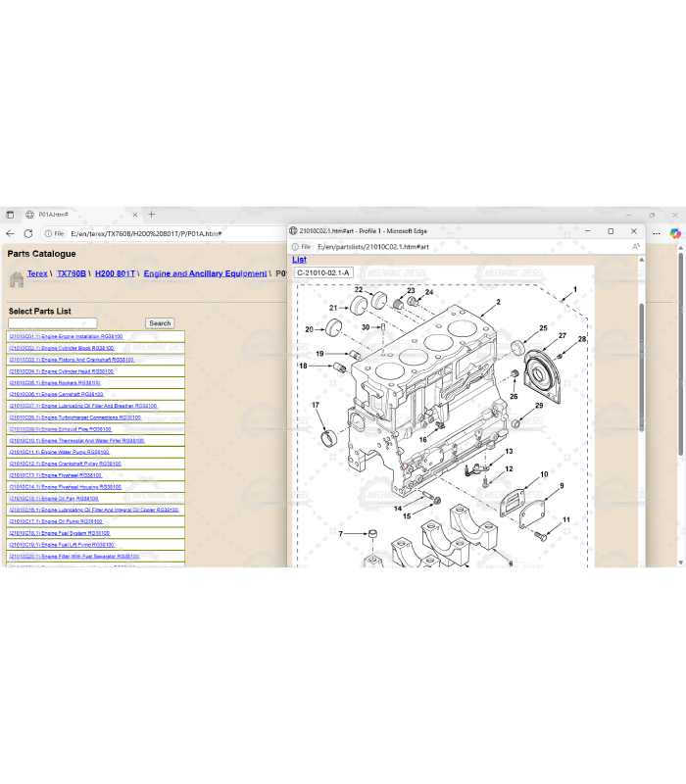Maximize the 21010C02.1 popup window
The image size is (686, 784).
[610, 231]
